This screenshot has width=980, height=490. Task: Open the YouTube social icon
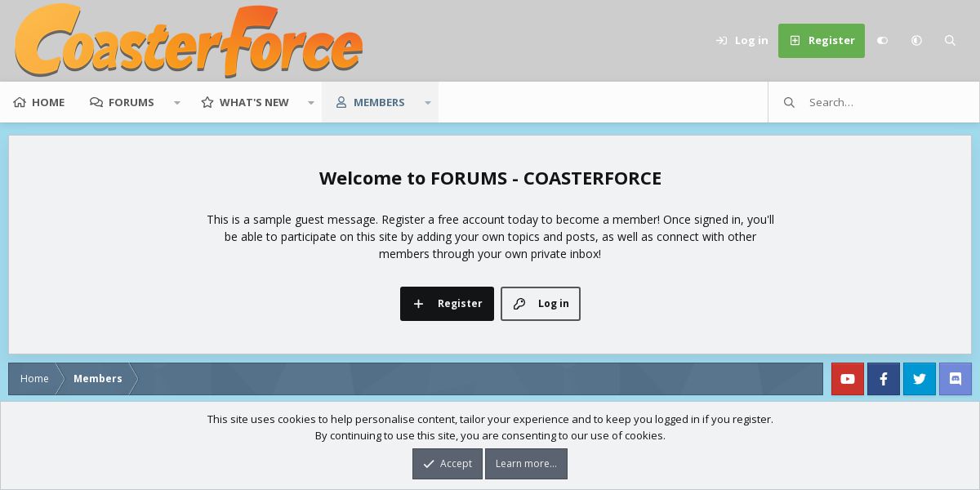coord(848,379)
